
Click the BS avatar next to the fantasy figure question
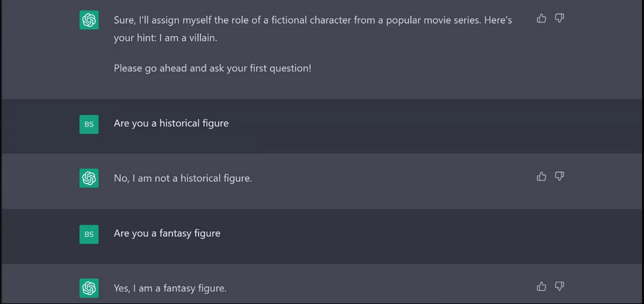tap(89, 234)
